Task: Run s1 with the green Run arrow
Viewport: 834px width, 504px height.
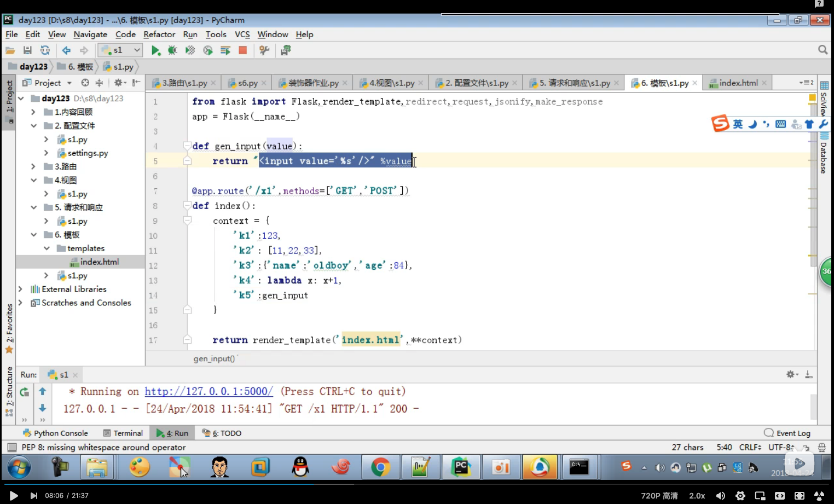Action: coord(155,50)
